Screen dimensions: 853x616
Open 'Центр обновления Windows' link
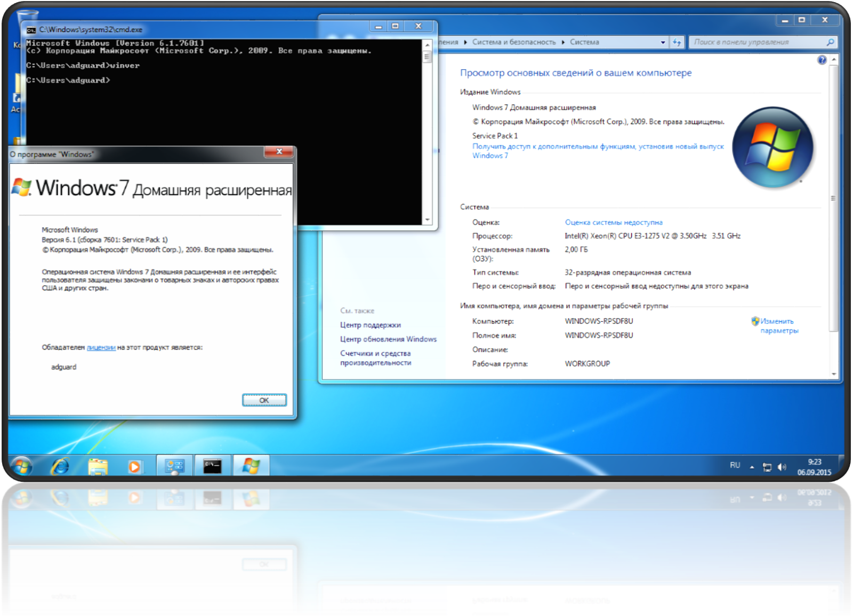click(x=388, y=339)
